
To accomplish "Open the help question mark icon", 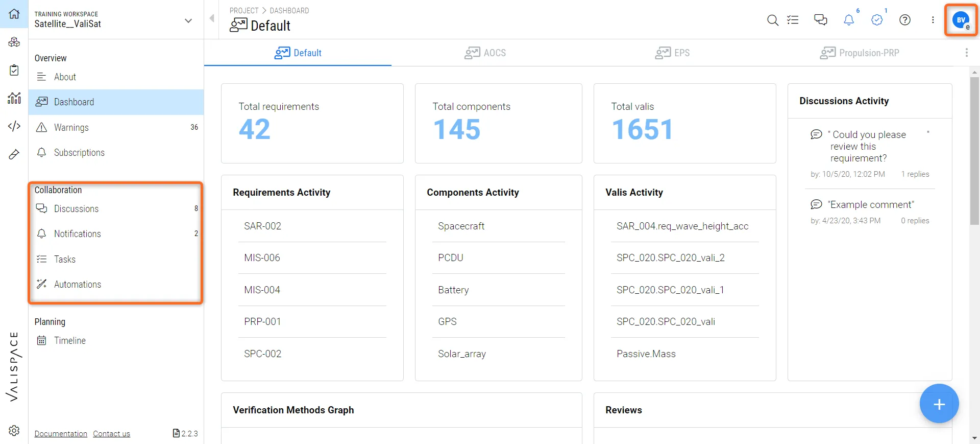I will [x=904, y=20].
